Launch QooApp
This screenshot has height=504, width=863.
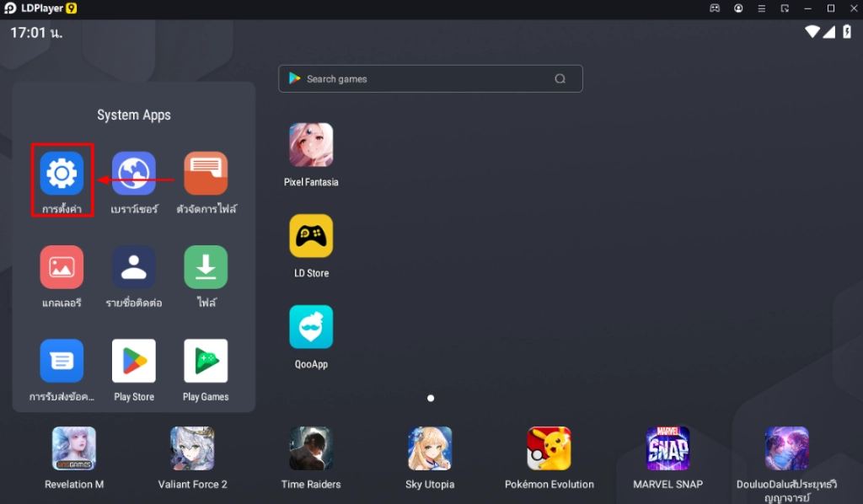(311, 326)
